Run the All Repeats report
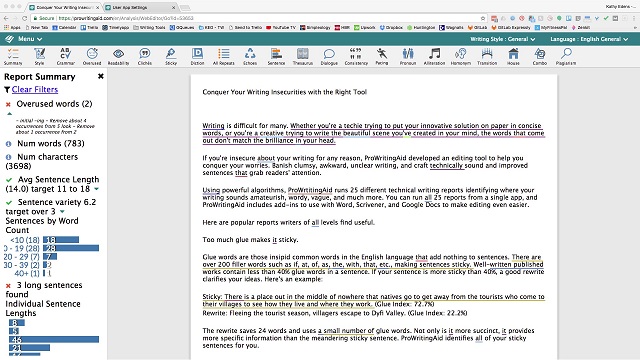Image resolution: width=640 pixels, height=360 pixels. click(x=224, y=56)
